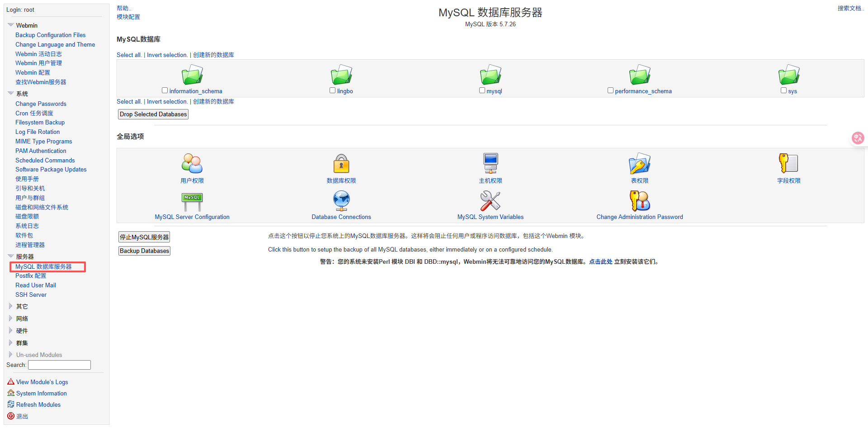Click top Select all link
The width and height of the screenshot is (868, 433).
coord(129,55)
